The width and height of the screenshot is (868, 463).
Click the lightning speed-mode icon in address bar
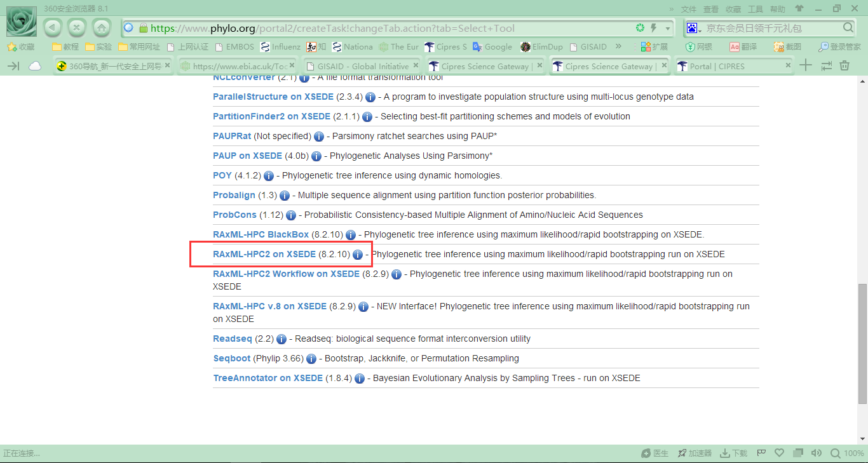pyautogui.click(x=653, y=28)
